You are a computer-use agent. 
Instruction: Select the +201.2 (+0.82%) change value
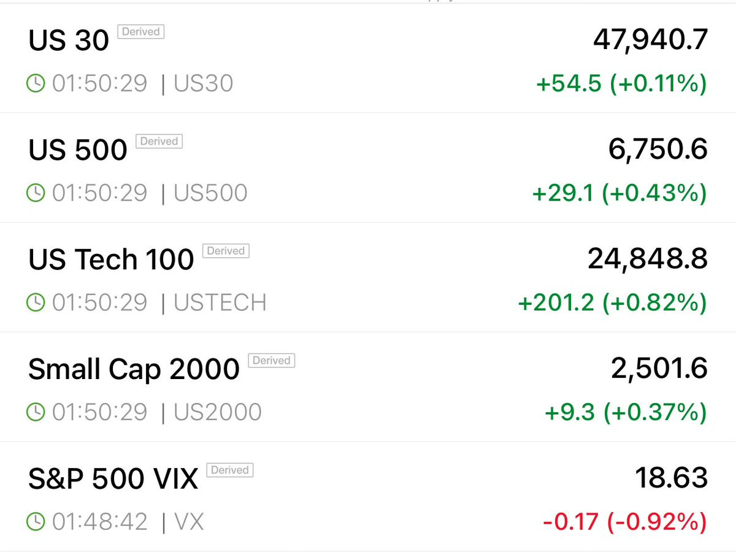click(x=613, y=302)
